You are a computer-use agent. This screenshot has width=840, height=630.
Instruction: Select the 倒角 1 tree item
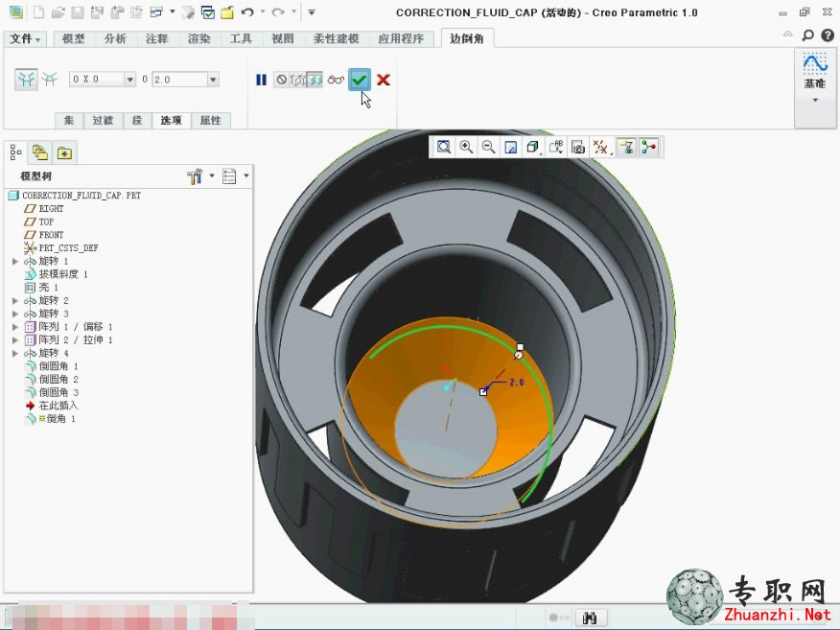51,418
